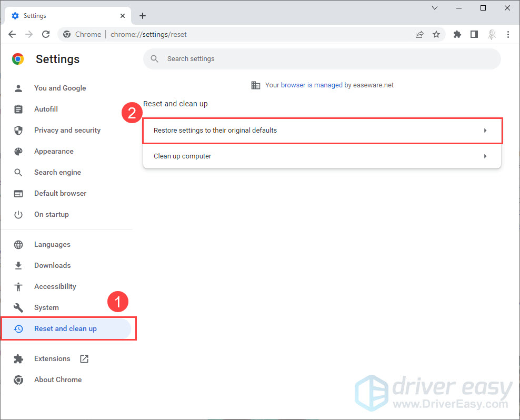Open the Privacy and security section
520x420 pixels.
67,130
